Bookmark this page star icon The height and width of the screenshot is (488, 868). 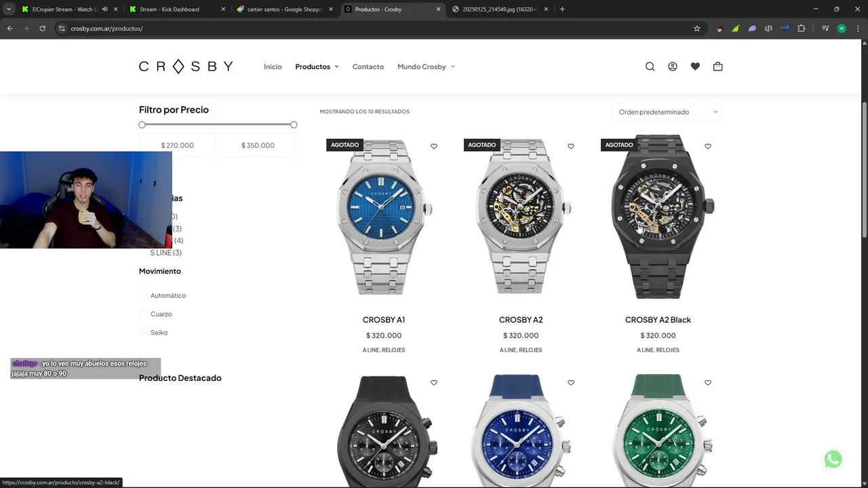[x=696, y=28]
